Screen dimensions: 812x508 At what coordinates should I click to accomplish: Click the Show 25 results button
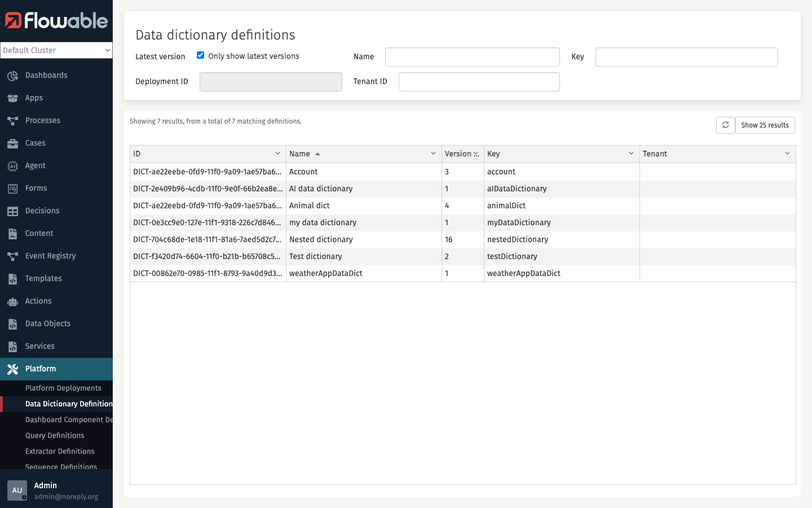tap(765, 125)
